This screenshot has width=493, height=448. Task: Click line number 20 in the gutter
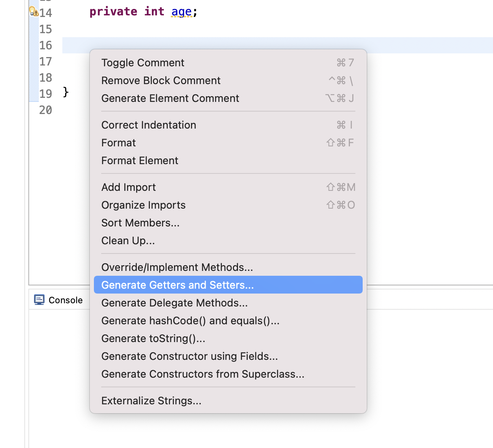46,110
